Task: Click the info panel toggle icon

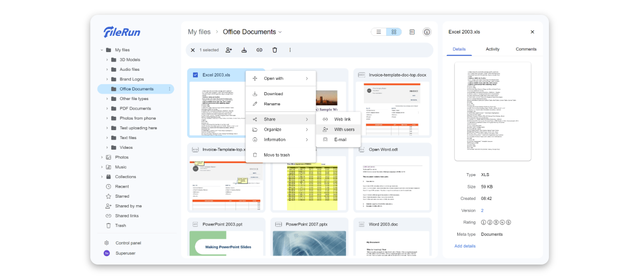Action: [x=427, y=32]
